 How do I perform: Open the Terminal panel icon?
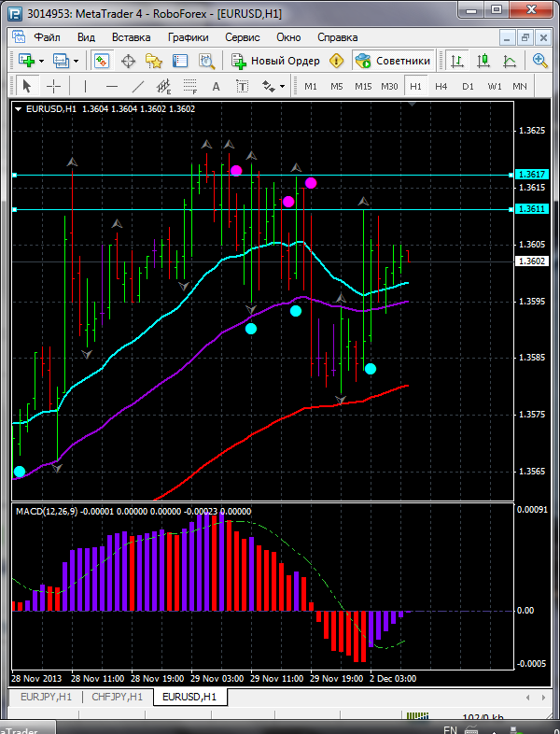pos(180,61)
